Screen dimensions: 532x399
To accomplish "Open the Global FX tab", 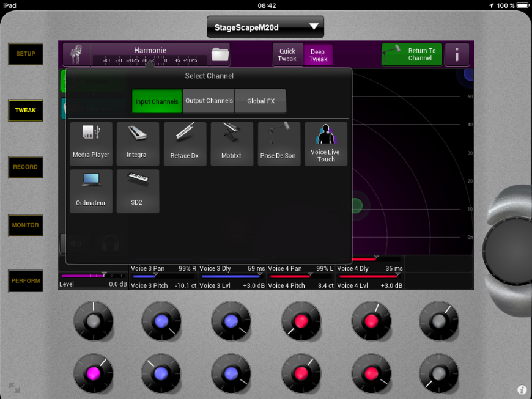I will click(260, 101).
